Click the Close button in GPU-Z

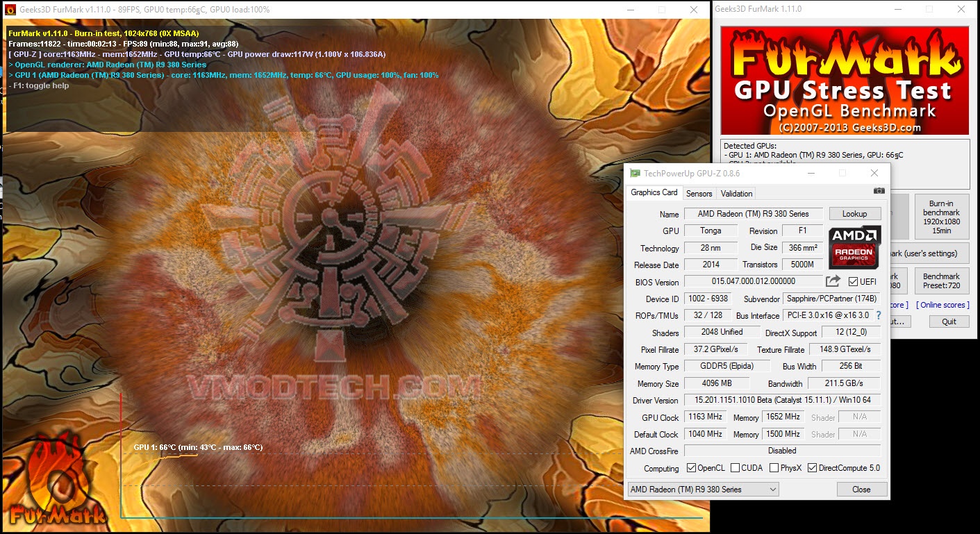(x=861, y=490)
